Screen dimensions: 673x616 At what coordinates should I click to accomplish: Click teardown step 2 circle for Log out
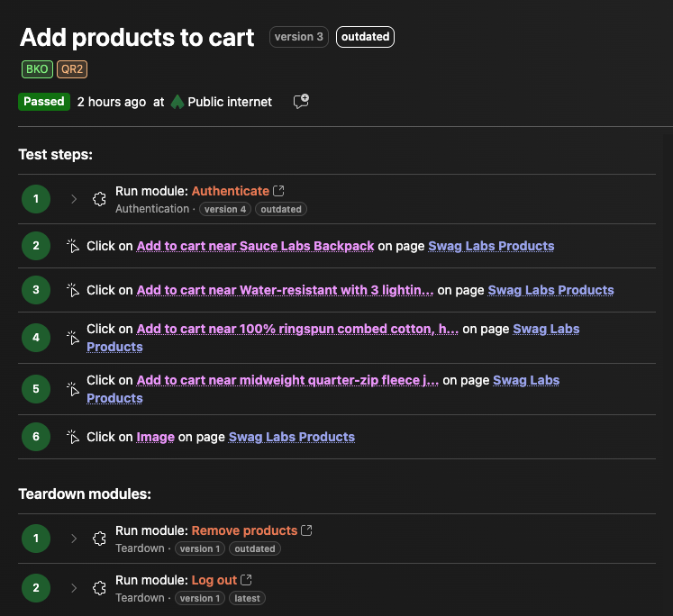(x=36, y=588)
